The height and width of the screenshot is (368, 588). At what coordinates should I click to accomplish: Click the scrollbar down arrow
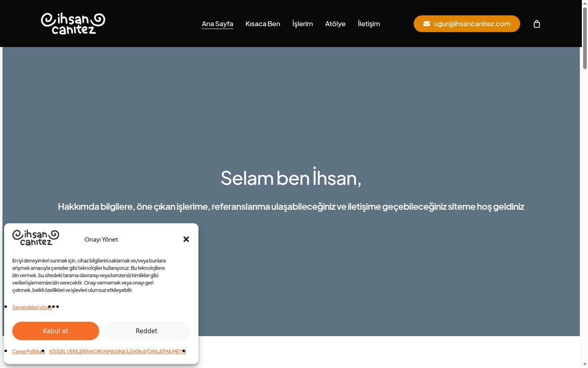point(585,364)
